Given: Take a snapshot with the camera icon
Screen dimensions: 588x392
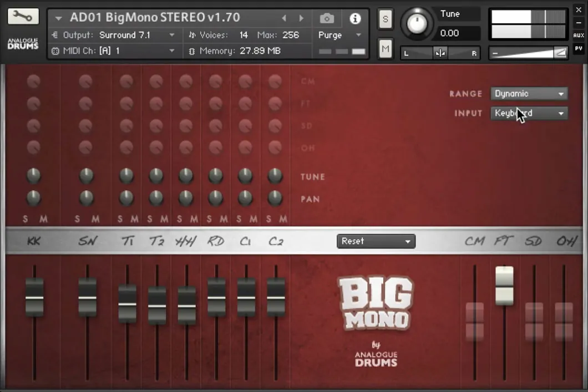Looking at the screenshot, I should (x=327, y=18).
